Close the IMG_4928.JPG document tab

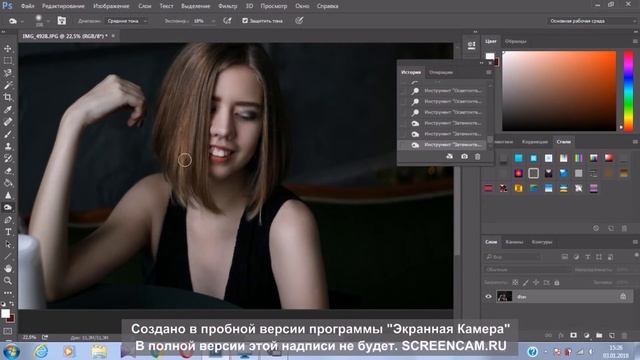tap(113, 36)
